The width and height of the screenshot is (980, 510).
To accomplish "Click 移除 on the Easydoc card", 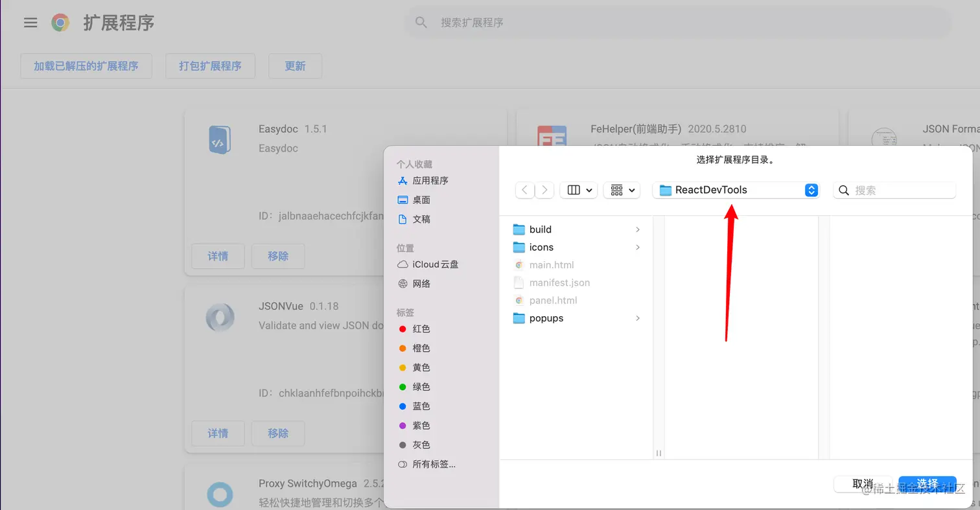I will (278, 256).
